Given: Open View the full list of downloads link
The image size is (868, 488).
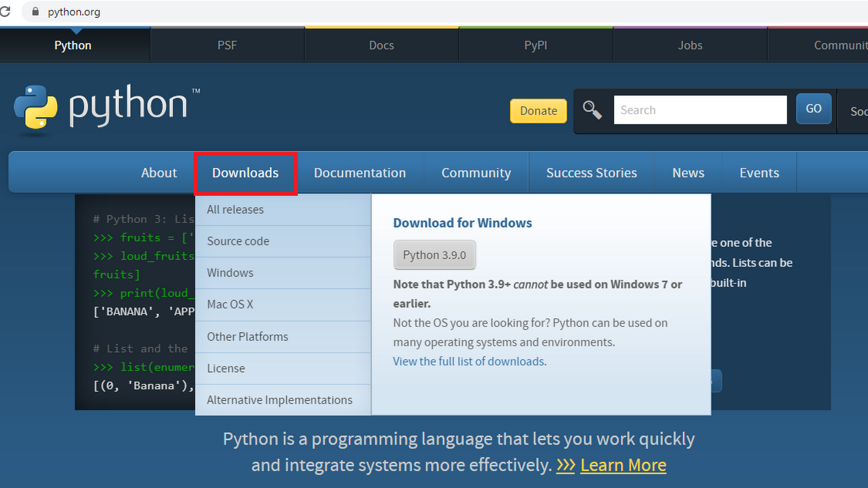Looking at the screenshot, I should (468, 361).
